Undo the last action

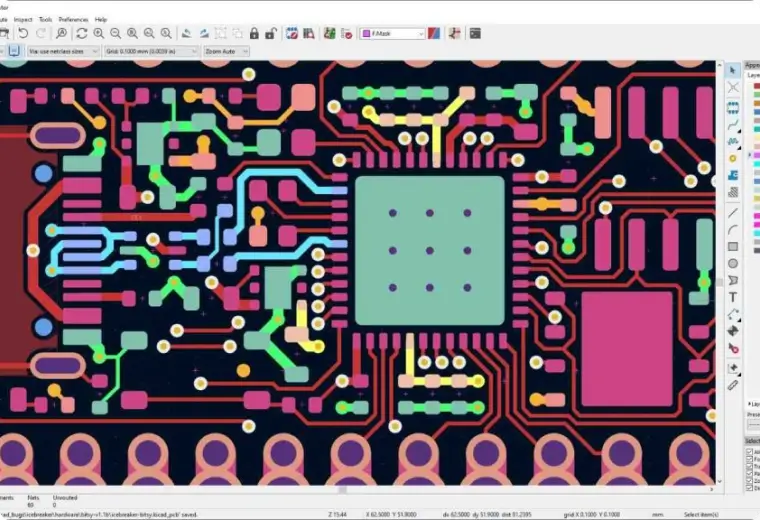(x=23, y=33)
